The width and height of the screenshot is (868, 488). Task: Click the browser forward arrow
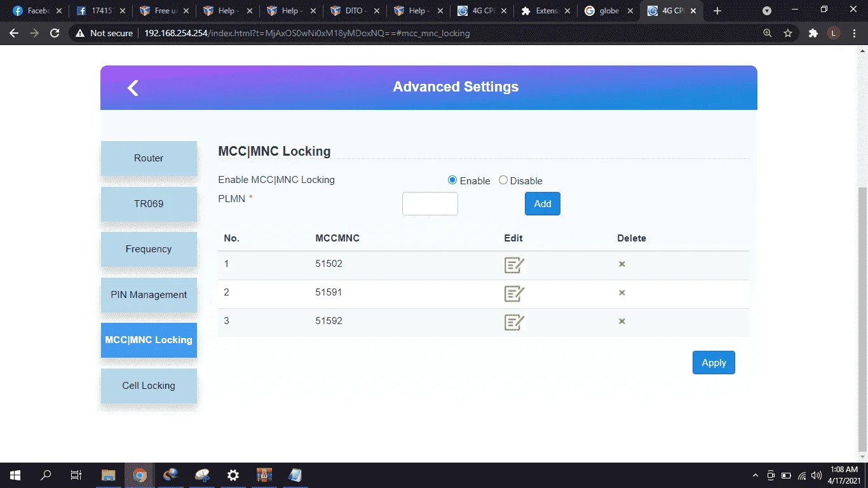[34, 33]
